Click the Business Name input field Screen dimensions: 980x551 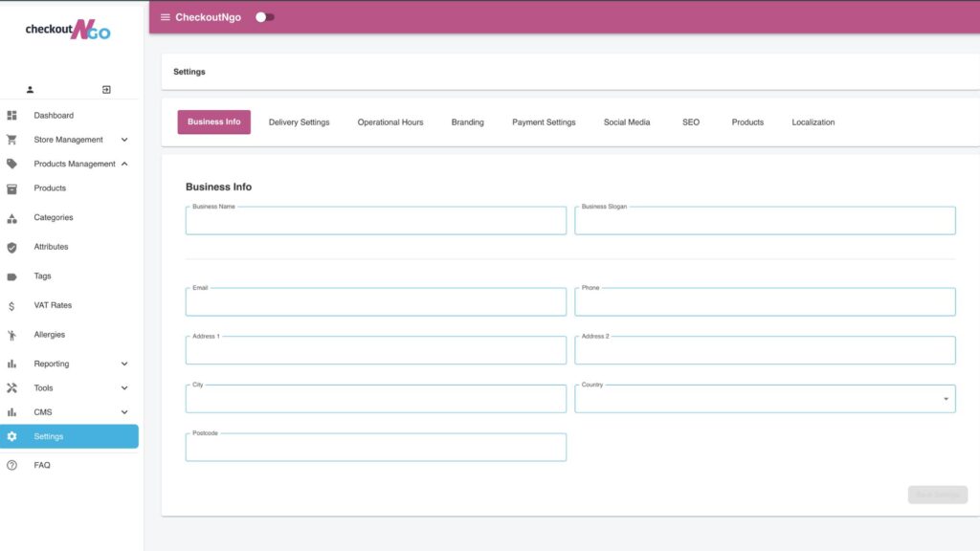375,222
